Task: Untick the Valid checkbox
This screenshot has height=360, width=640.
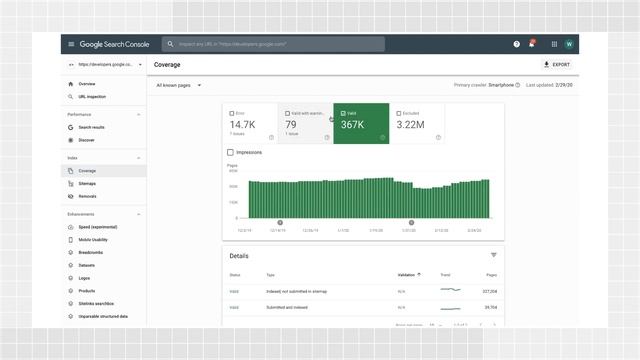Action: 343,113
